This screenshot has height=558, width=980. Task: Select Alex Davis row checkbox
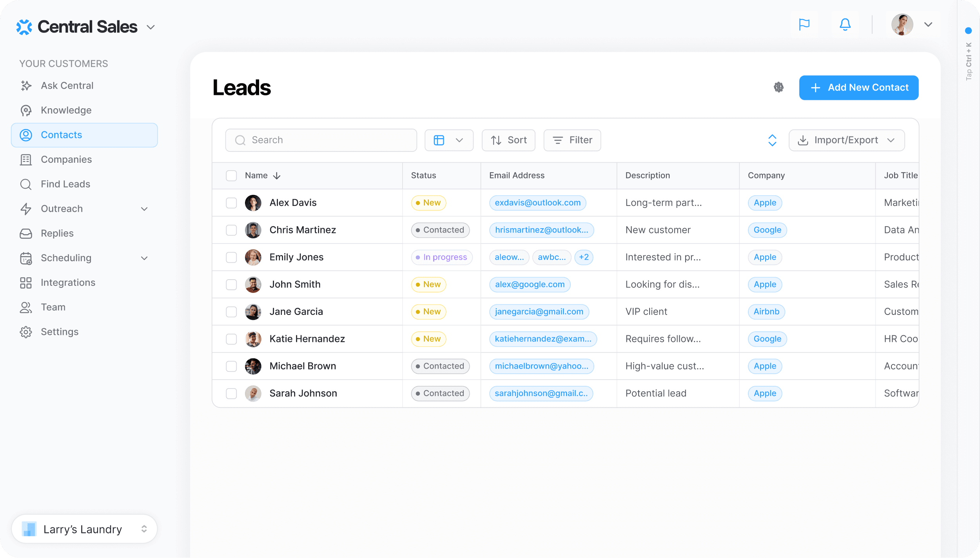[231, 203]
